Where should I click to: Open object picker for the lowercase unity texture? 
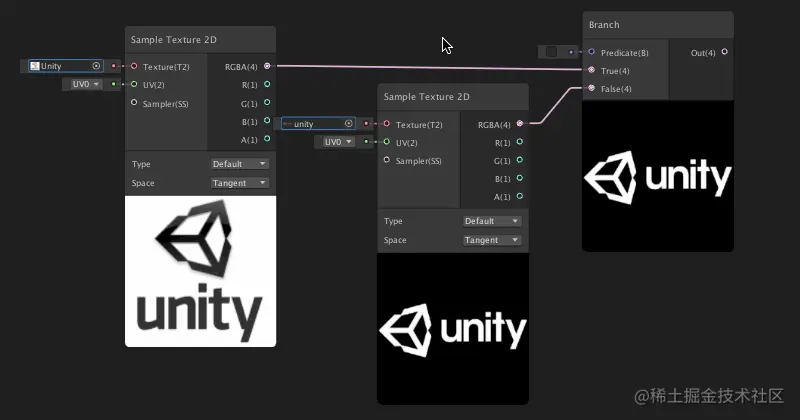tap(348, 123)
